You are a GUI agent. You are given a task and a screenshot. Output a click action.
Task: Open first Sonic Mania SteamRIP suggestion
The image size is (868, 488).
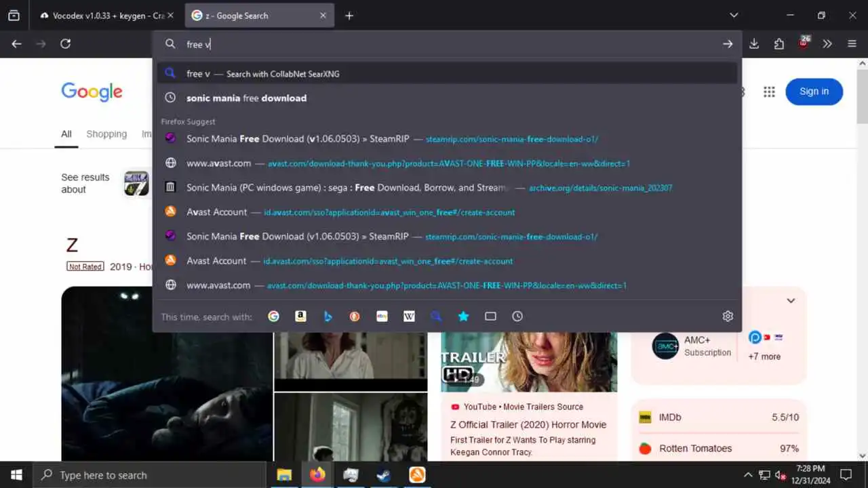click(448, 139)
